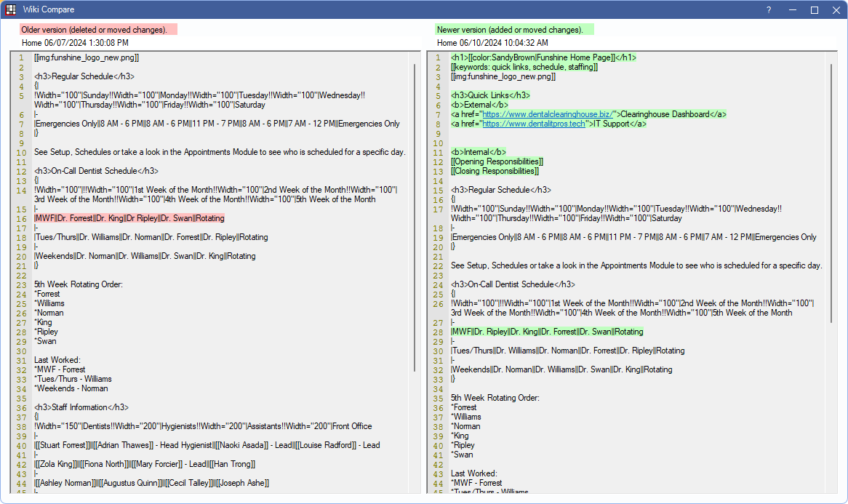Click the Wiki Compare app icon in title bar

[x=11, y=9]
